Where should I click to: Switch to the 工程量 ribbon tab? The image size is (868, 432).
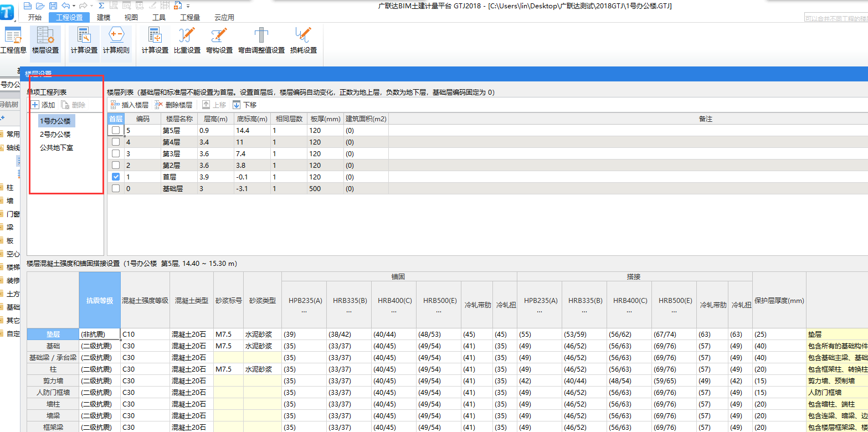(x=190, y=17)
